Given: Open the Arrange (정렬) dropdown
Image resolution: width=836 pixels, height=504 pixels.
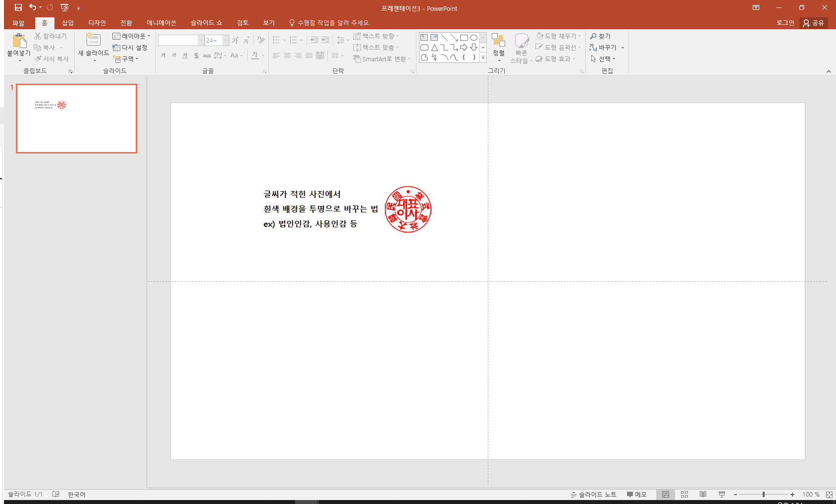Looking at the screenshot, I should [x=499, y=48].
